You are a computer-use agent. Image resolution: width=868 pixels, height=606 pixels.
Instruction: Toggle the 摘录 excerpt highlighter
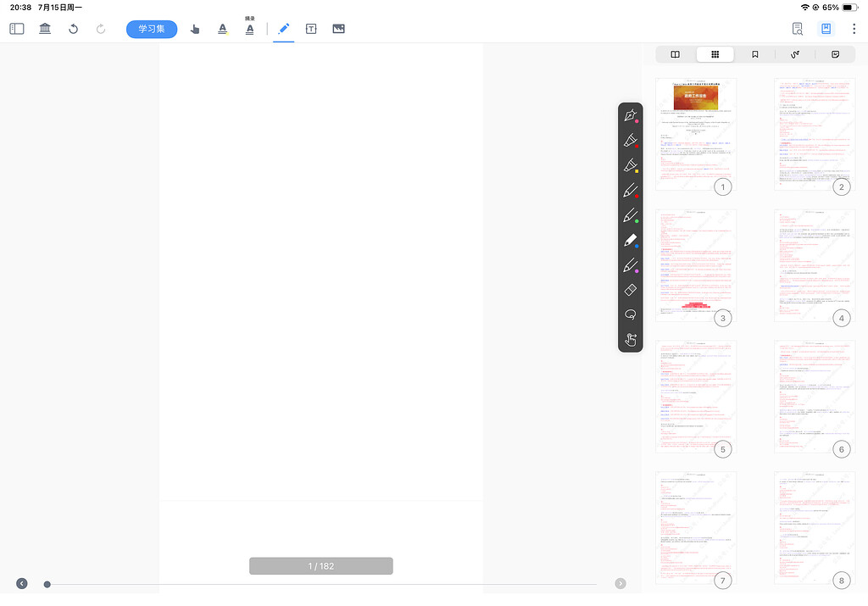(x=250, y=28)
